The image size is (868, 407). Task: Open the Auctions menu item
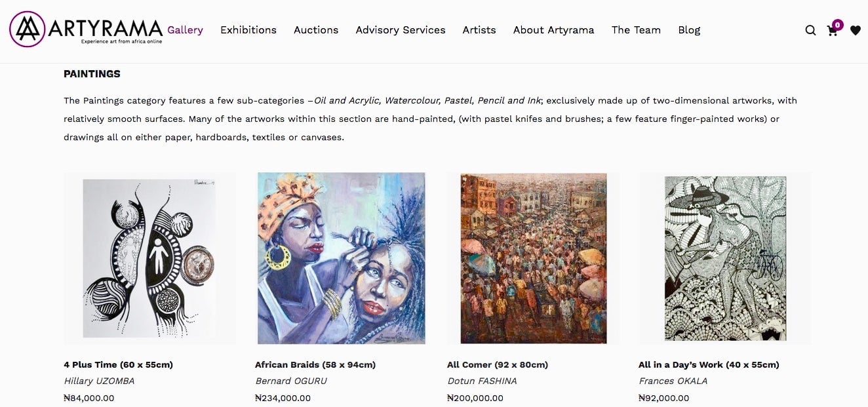(316, 29)
